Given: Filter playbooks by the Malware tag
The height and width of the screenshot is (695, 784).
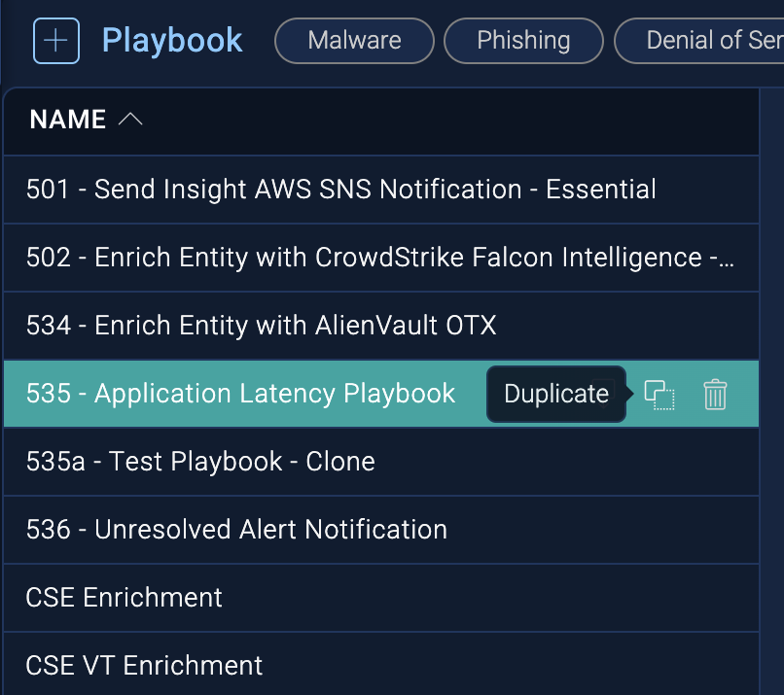Looking at the screenshot, I should (x=354, y=41).
